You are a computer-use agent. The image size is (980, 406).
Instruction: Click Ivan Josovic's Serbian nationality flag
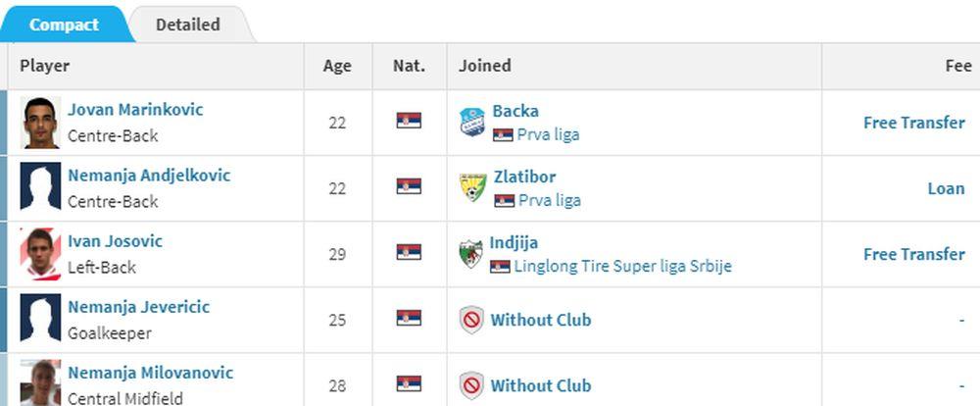point(409,252)
